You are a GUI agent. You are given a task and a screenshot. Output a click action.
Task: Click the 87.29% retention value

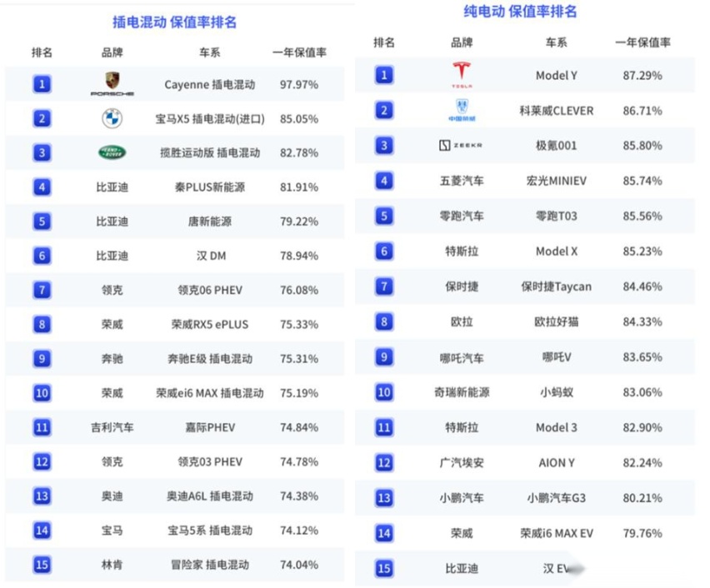click(642, 75)
